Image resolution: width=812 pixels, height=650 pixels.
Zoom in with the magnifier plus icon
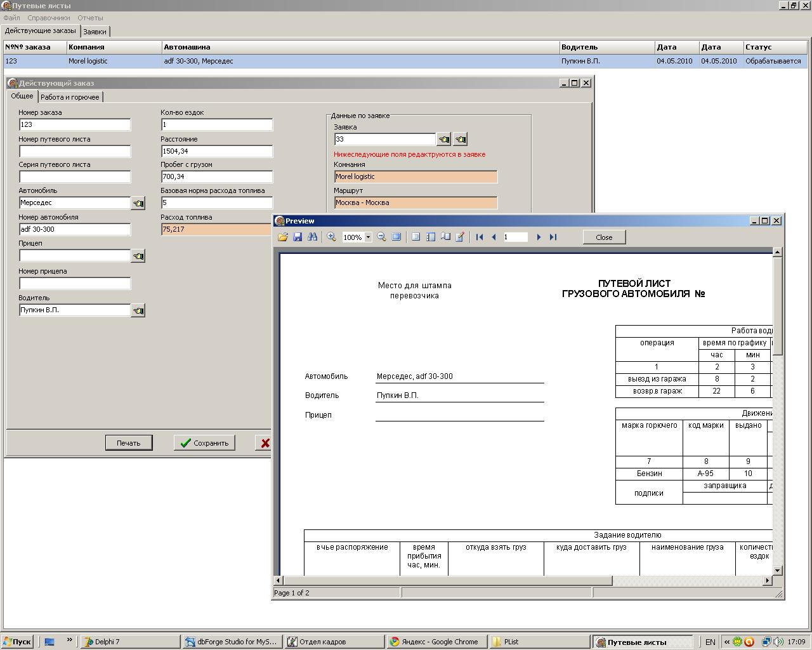tap(331, 237)
